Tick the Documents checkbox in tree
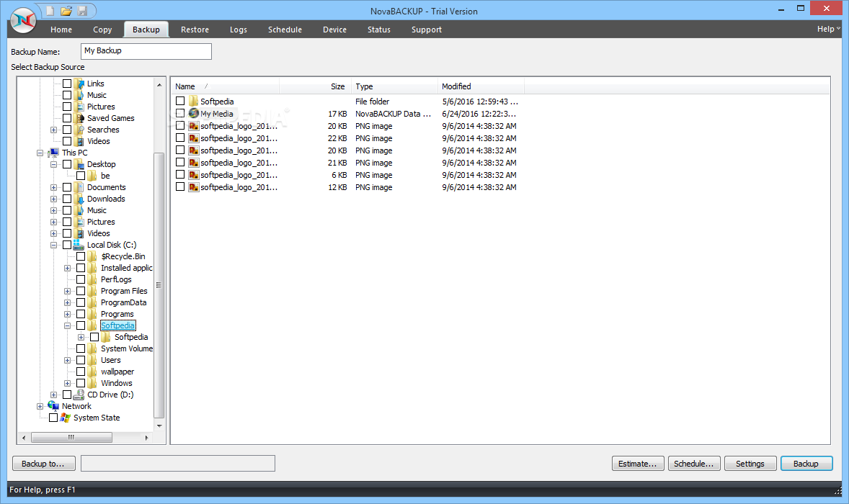 click(x=66, y=187)
